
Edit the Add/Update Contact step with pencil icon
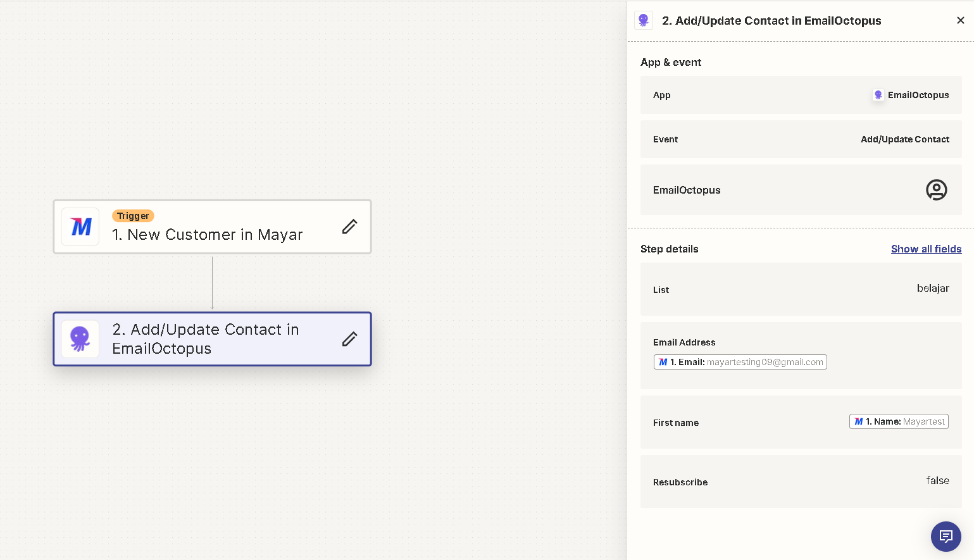pos(350,339)
